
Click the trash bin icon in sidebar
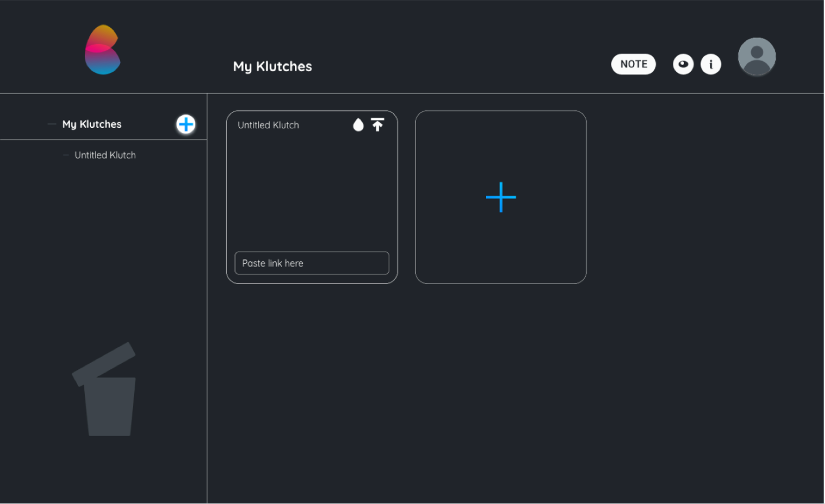click(104, 389)
